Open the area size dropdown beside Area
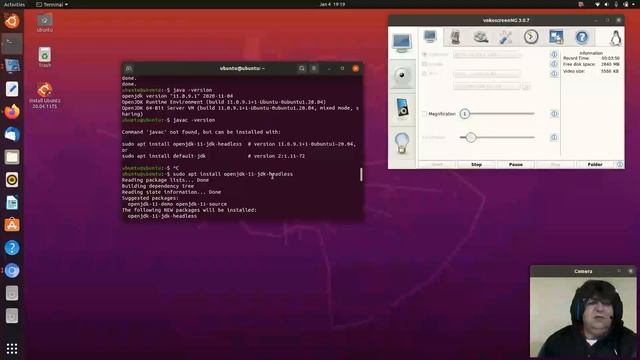 coord(487,74)
